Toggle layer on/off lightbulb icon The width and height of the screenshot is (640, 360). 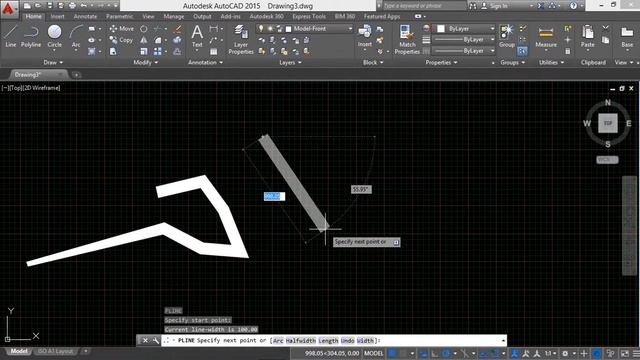point(261,29)
